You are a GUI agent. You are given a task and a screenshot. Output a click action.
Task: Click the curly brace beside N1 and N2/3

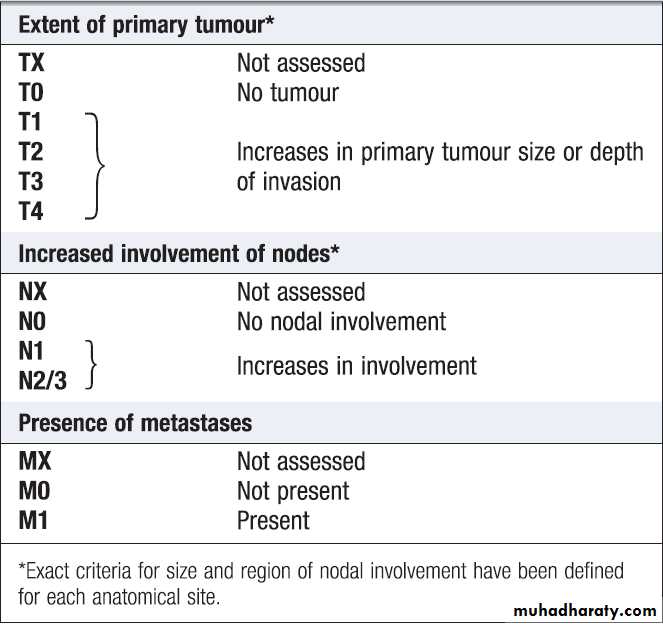coord(92,365)
